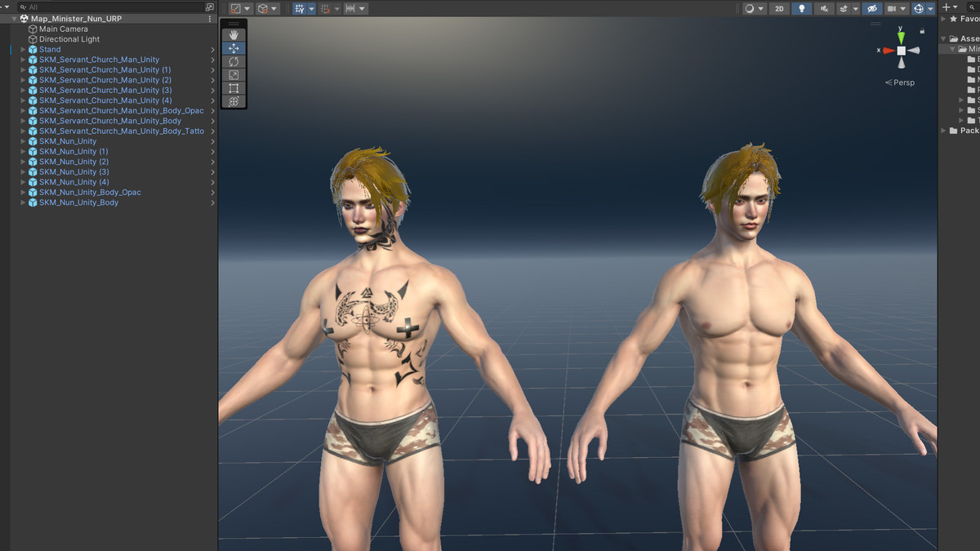Toggle scene lighting bulb button
The image size is (980, 551).
(x=801, y=8)
